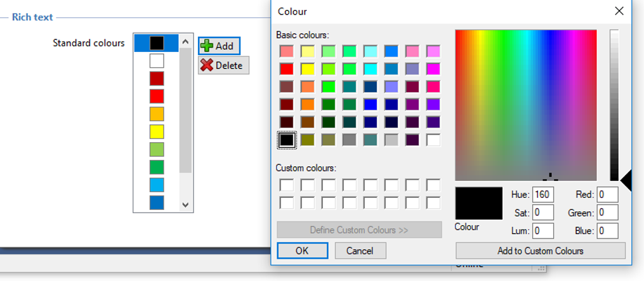Viewport: 644px width, 281px height.
Task: Click the green plus Add button
Action: [x=220, y=46]
